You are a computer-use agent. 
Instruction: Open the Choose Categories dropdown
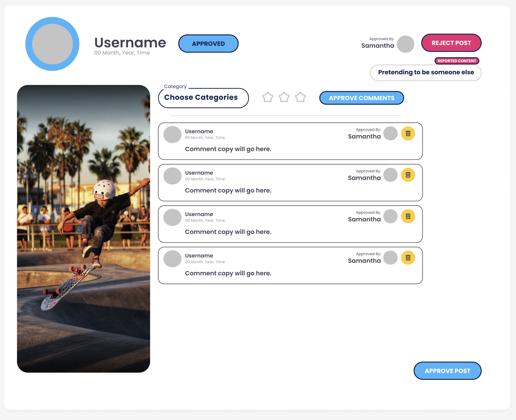(203, 98)
